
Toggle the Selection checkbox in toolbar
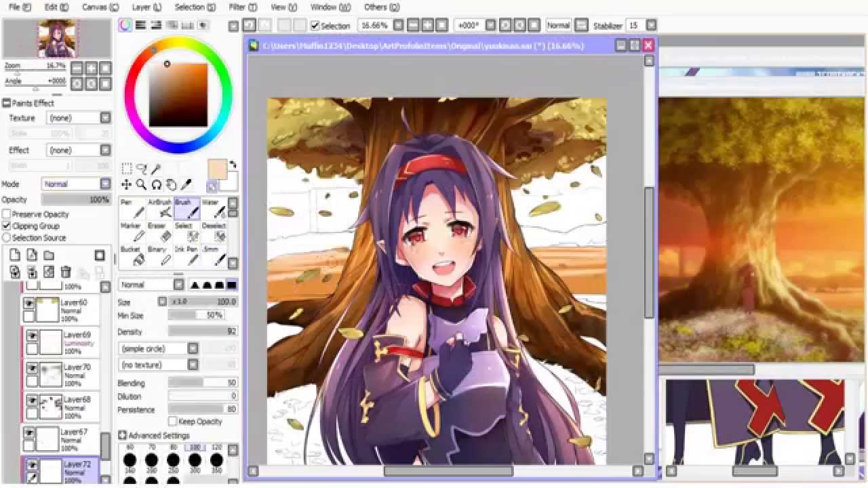pos(315,26)
